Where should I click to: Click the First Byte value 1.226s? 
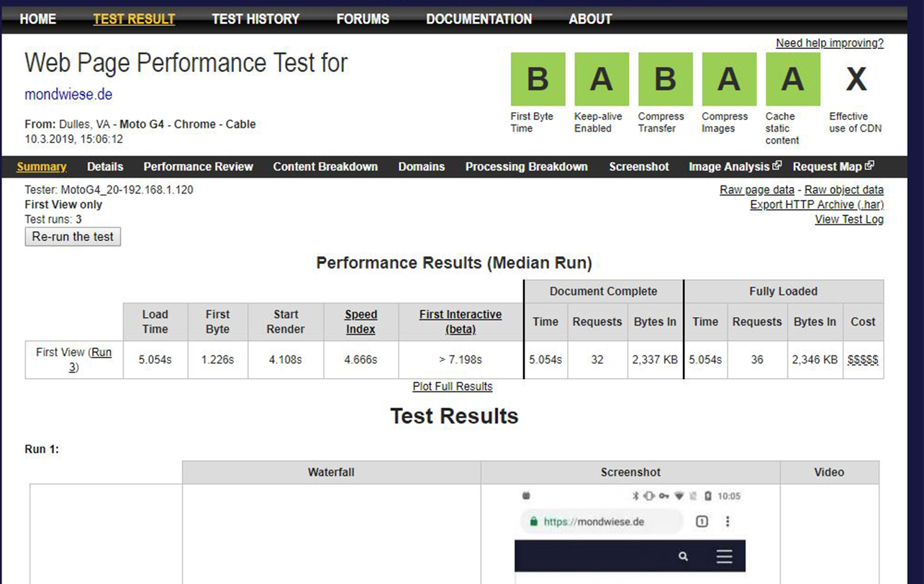click(x=217, y=360)
